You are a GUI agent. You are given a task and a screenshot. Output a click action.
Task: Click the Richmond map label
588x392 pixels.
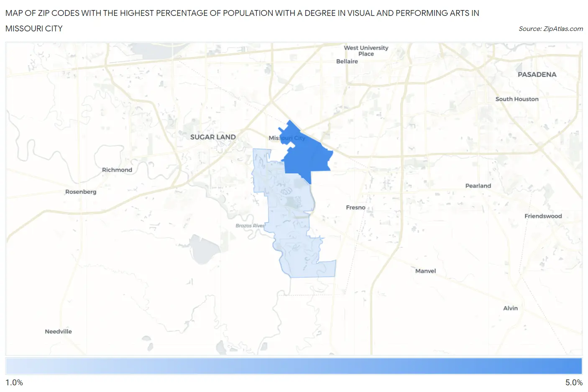117,170
